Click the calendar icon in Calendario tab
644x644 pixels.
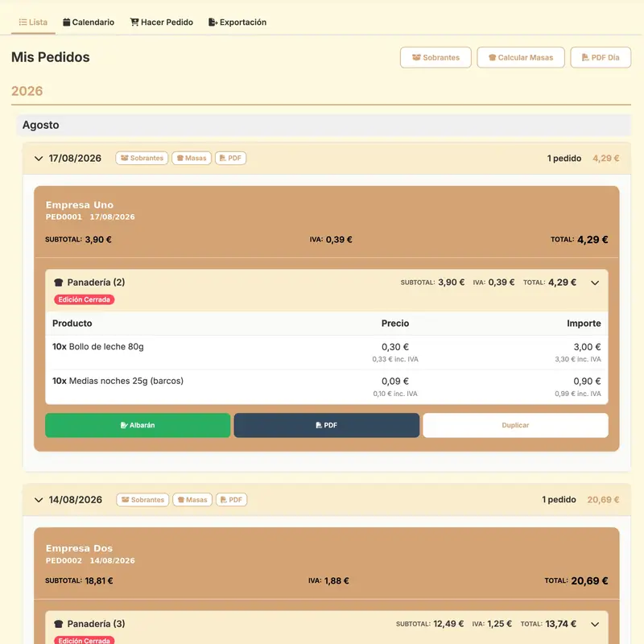tap(67, 23)
